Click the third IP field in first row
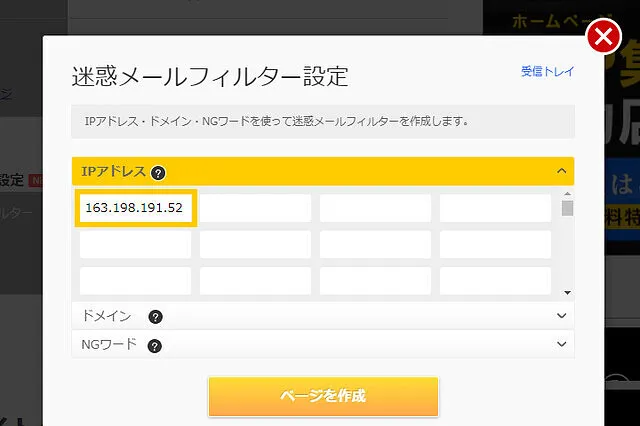The height and width of the screenshot is (426, 640). coord(375,208)
